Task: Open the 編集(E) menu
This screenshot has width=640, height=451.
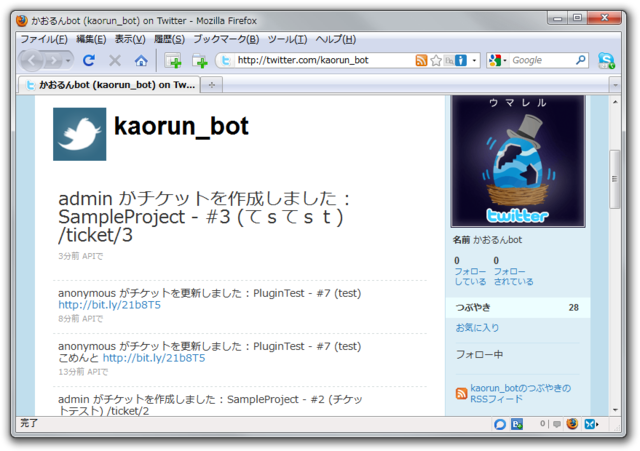Action: (91, 40)
